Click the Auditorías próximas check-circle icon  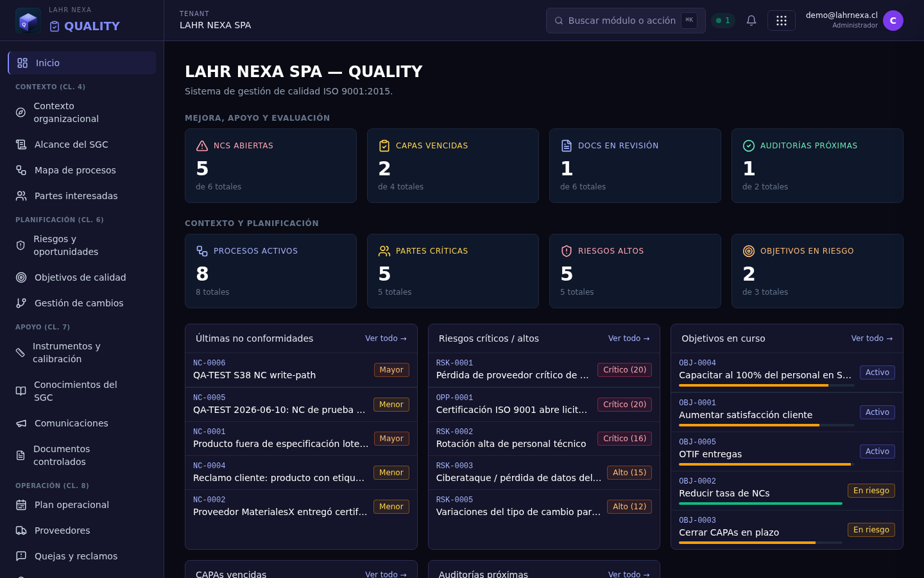(749, 146)
